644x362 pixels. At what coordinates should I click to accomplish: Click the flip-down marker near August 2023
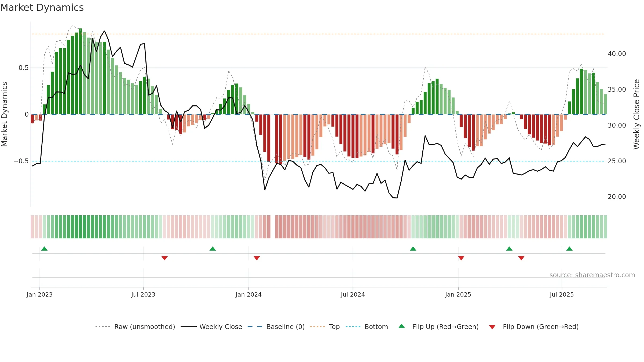click(164, 258)
